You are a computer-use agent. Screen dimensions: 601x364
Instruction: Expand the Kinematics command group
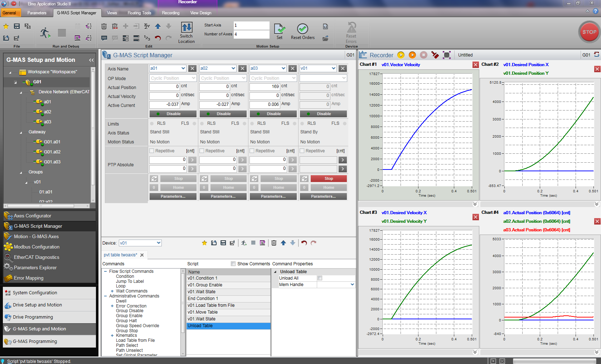[x=112, y=335]
